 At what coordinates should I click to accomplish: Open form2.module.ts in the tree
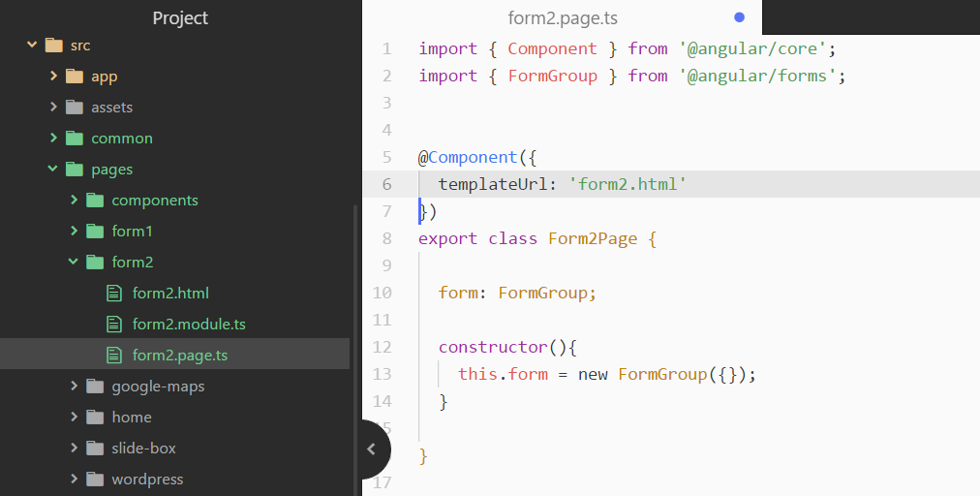189,324
